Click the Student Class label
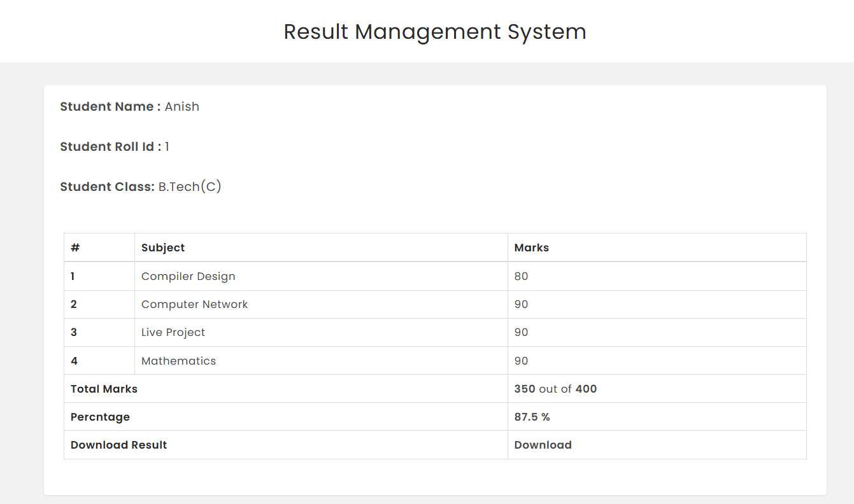Screen dimensions: 854x504 coord(107,186)
